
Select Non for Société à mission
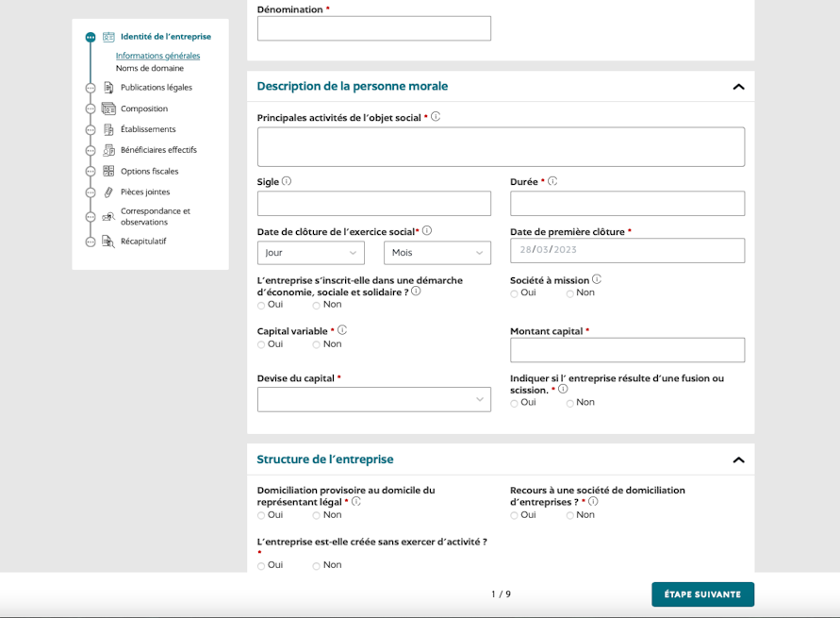570,293
